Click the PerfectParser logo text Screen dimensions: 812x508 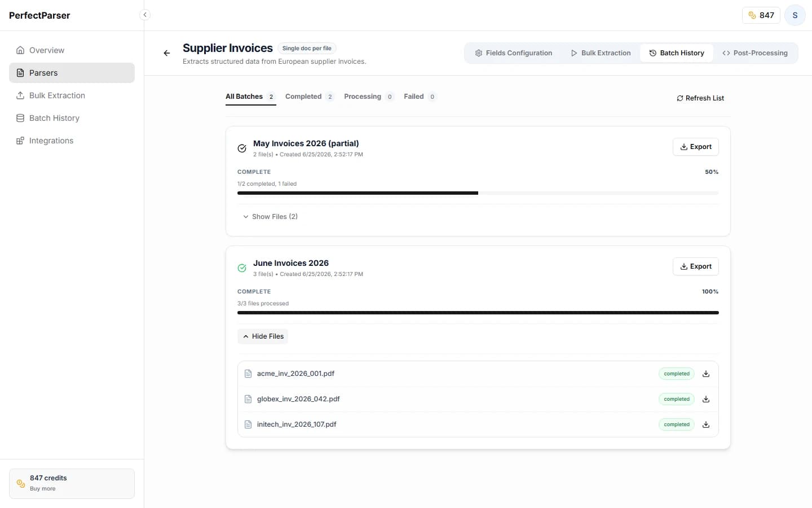39,15
